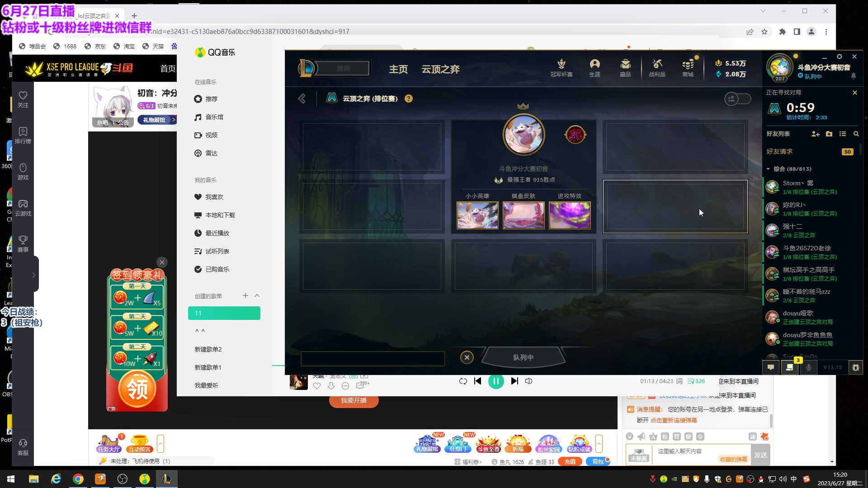The height and width of the screenshot is (488, 868).
Task: Collapse the 创建的歌单 playlist section
Action: pos(257,296)
